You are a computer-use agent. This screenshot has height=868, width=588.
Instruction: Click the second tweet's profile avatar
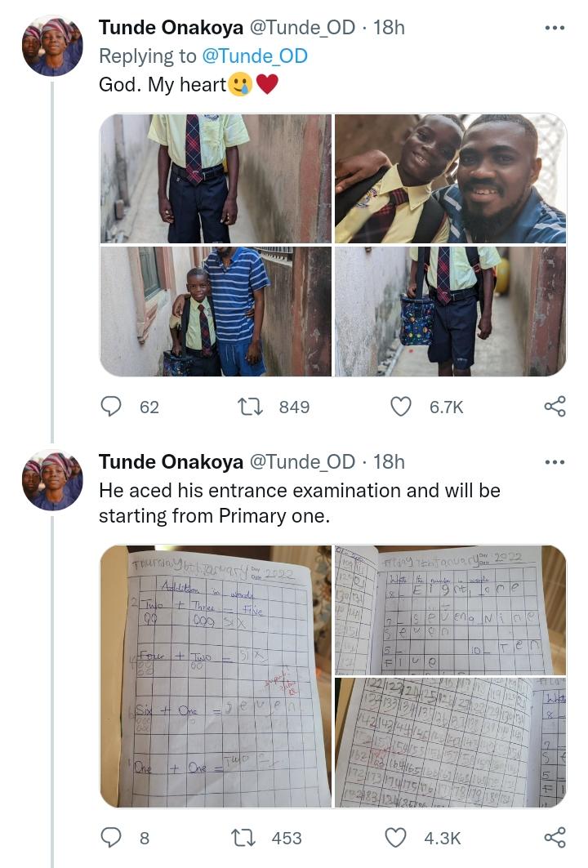52,480
